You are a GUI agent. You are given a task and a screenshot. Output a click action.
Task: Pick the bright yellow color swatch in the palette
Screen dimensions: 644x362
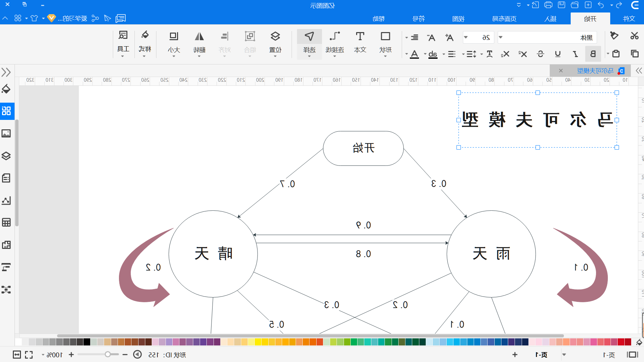click(x=258, y=342)
